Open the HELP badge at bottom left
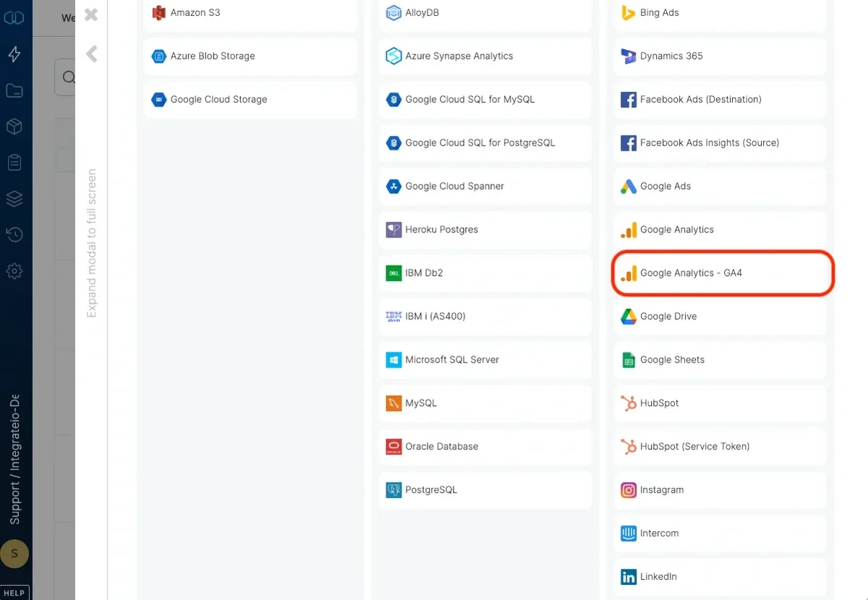The width and height of the screenshot is (868, 600). click(x=14, y=592)
